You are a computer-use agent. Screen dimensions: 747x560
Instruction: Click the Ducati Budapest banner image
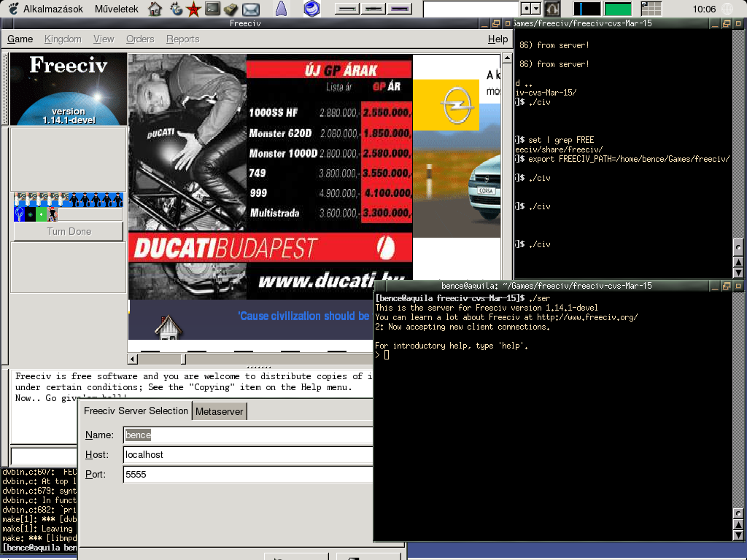pos(270,248)
